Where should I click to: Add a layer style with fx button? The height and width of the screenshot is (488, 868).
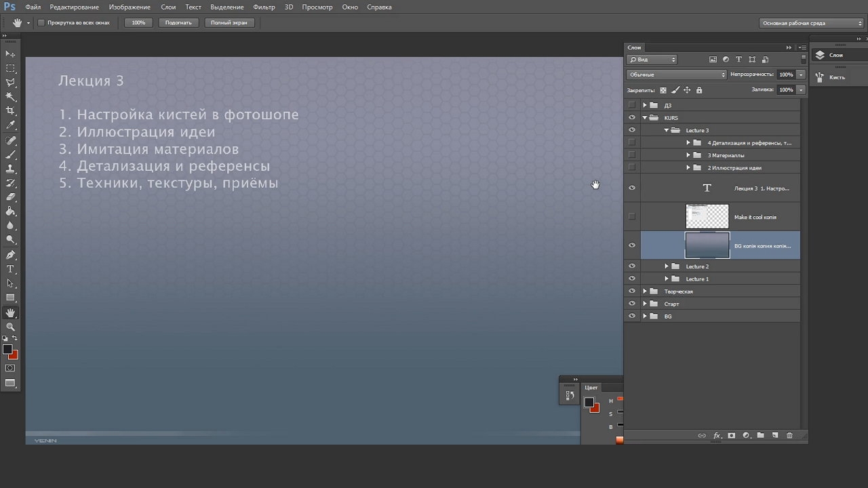717,435
